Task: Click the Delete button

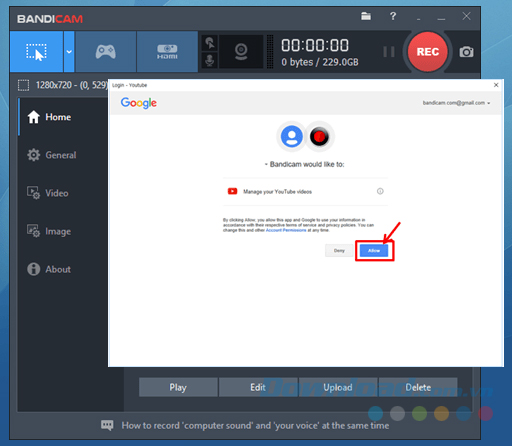Action: [418, 387]
